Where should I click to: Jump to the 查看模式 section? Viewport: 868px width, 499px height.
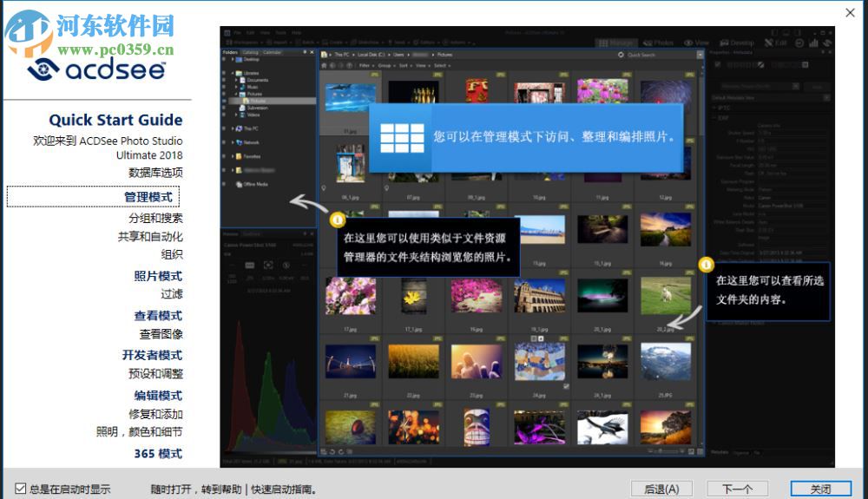click(158, 316)
